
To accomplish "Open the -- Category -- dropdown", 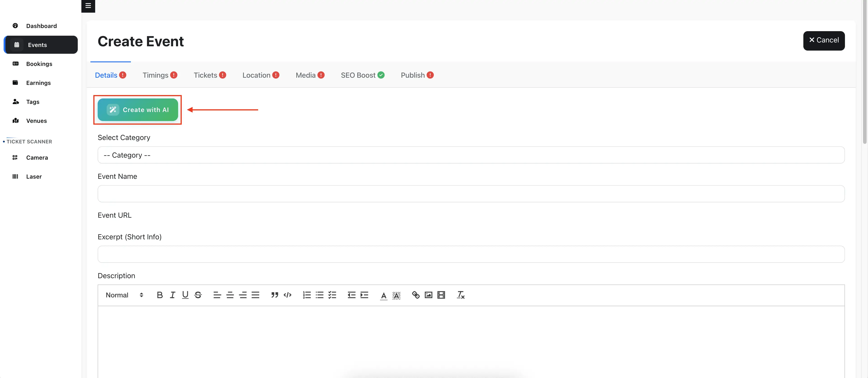I will (470, 155).
